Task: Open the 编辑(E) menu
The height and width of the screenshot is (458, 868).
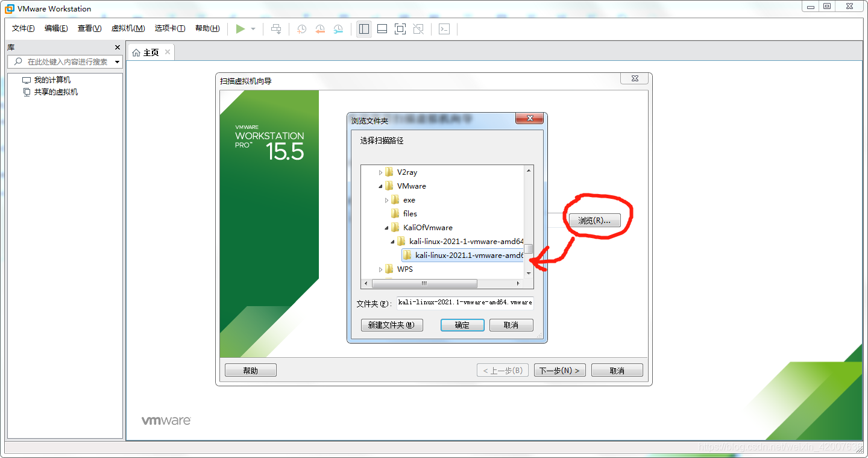Action: pos(56,28)
